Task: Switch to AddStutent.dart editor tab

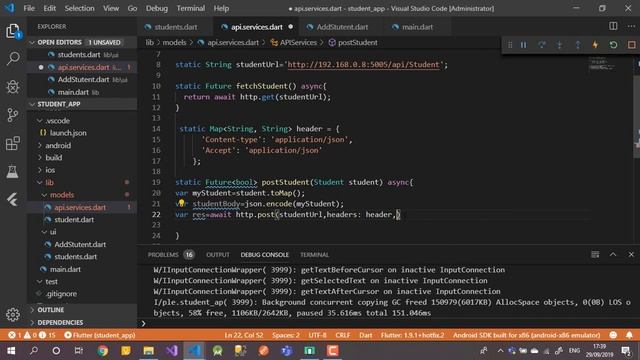Action: coord(342,27)
